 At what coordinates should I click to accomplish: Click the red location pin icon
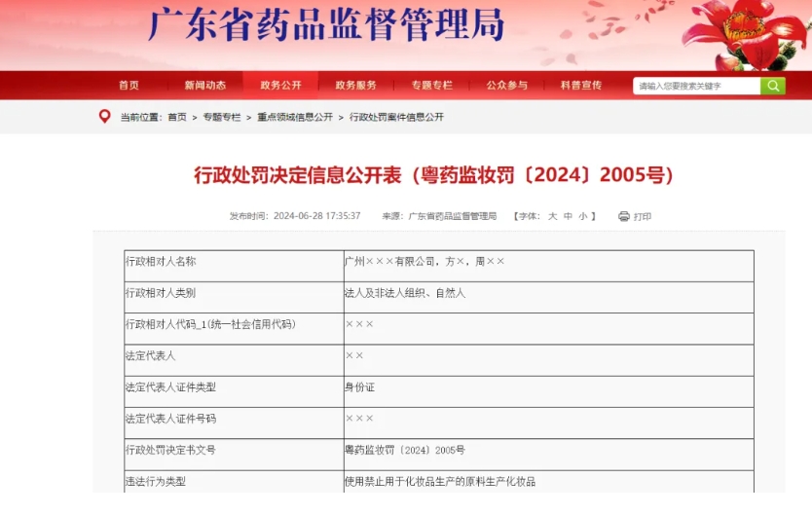click(x=104, y=117)
